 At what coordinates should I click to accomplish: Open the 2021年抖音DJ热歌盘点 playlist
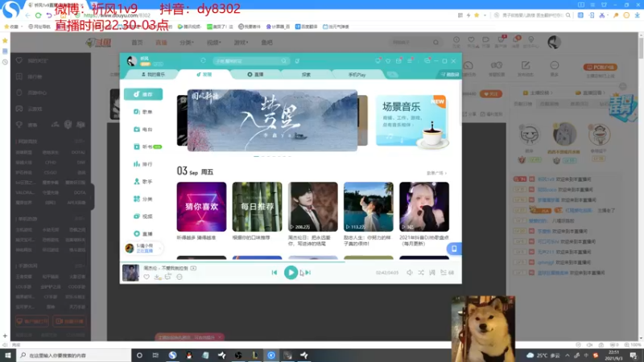coord(424,207)
